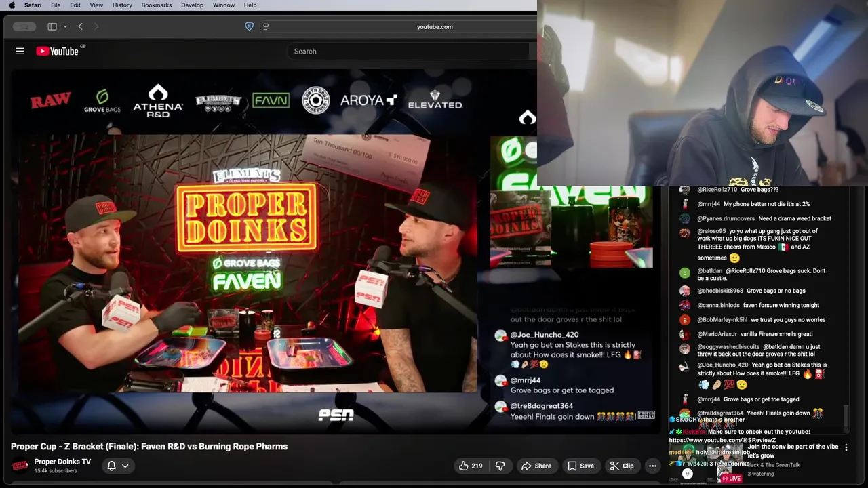This screenshot has width=868, height=488.
Task: Click the @canna.biniods avatar in chat
Action: pos(685,306)
